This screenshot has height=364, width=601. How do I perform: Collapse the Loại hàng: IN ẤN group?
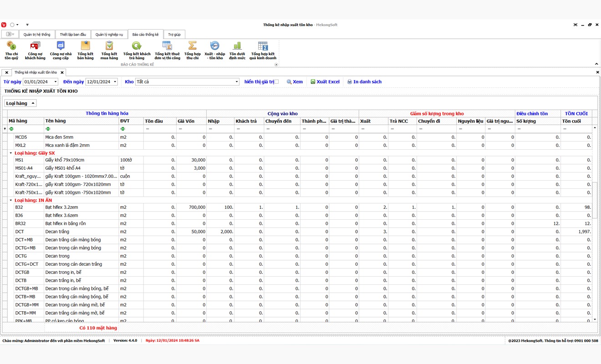pos(11,200)
